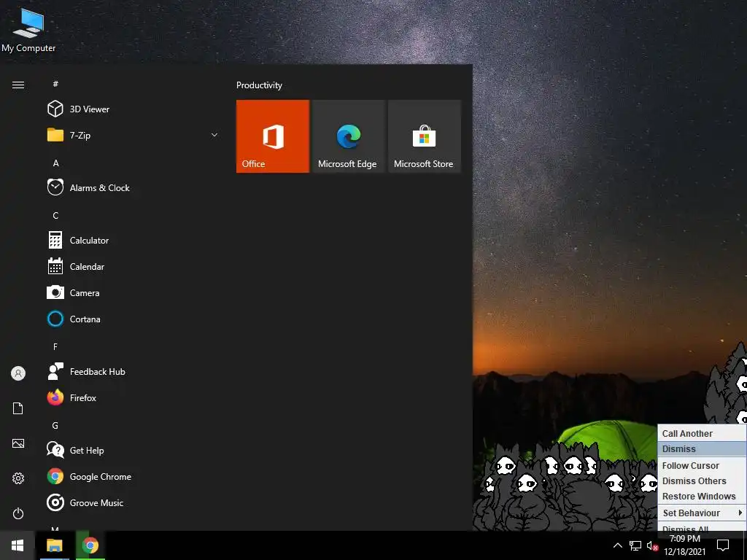Screen dimensions: 747x560
Task: Open the Feedback Hub icon
Action: click(x=55, y=371)
